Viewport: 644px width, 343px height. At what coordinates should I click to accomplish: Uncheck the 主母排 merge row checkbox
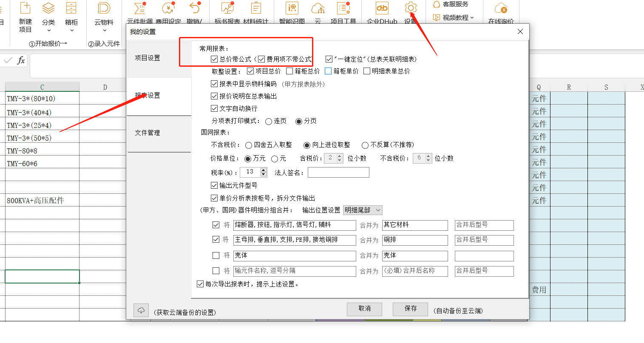click(216, 240)
